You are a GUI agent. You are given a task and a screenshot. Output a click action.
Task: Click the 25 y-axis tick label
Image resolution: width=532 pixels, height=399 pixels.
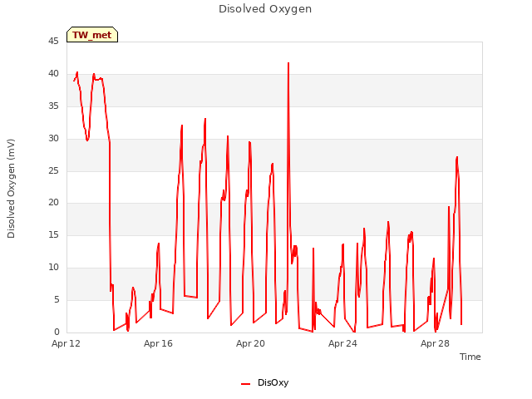pyautogui.click(x=53, y=170)
